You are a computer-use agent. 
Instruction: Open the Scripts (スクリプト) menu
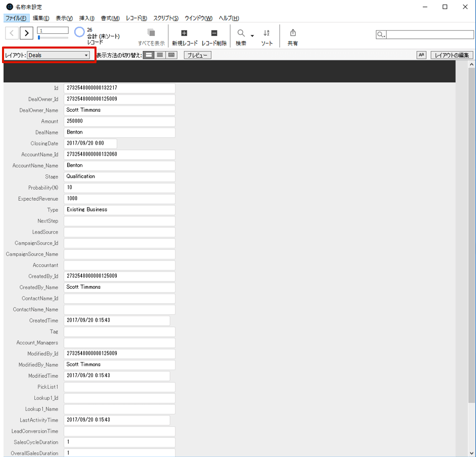[166, 18]
